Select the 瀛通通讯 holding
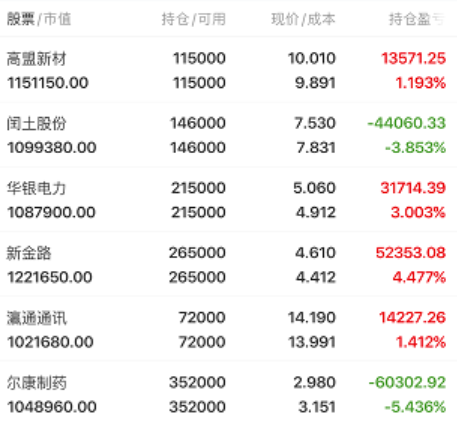Image resolution: width=457 pixels, height=423 pixels. point(228,329)
